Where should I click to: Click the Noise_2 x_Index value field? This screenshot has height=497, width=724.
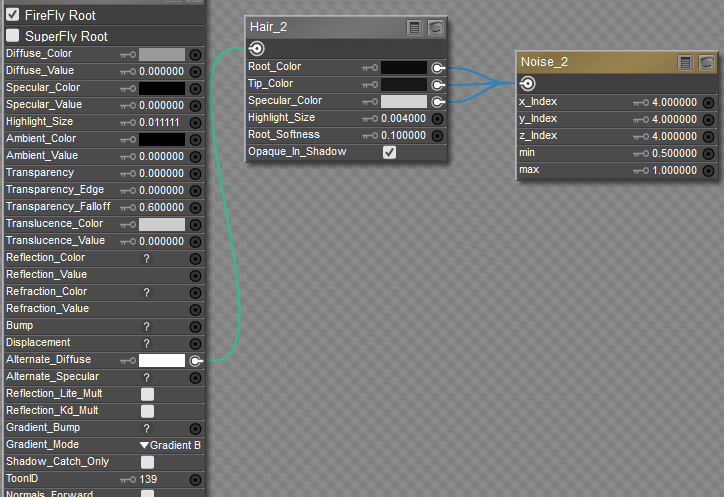point(675,102)
